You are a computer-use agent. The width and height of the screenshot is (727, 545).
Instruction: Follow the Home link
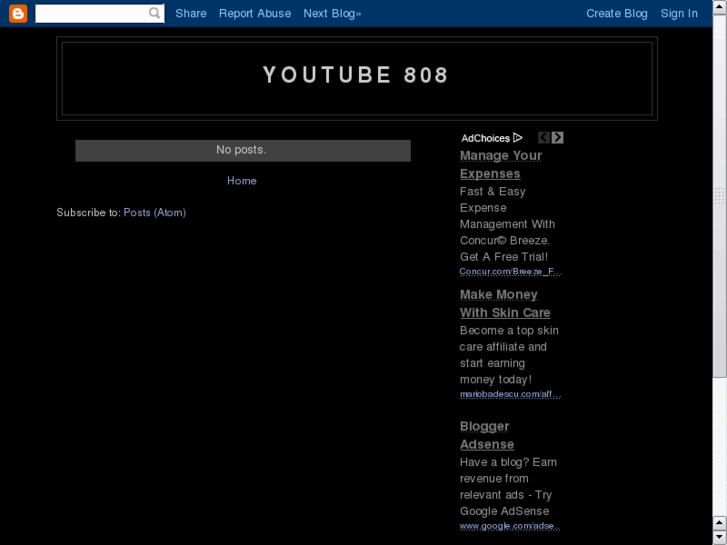coord(242,181)
